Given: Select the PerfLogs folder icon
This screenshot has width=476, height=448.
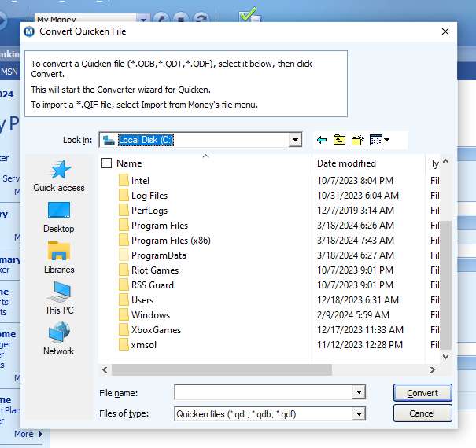Looking at the screenshot, I should 124,210.
